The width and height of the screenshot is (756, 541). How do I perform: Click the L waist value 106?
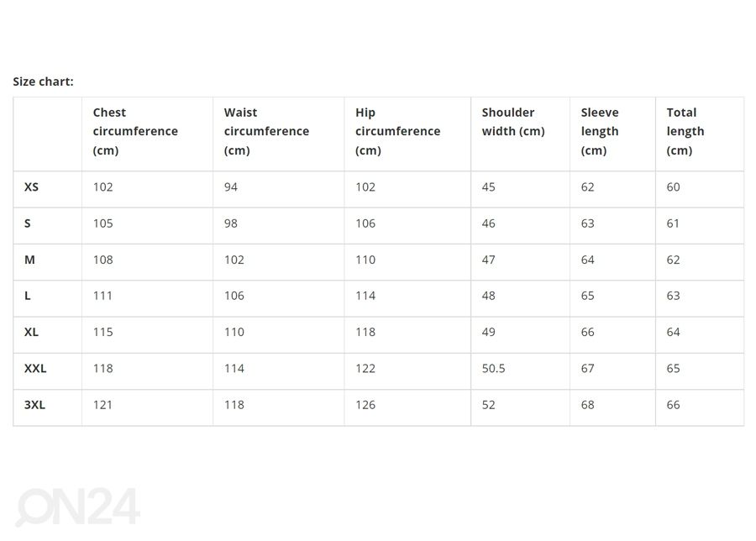234,296
